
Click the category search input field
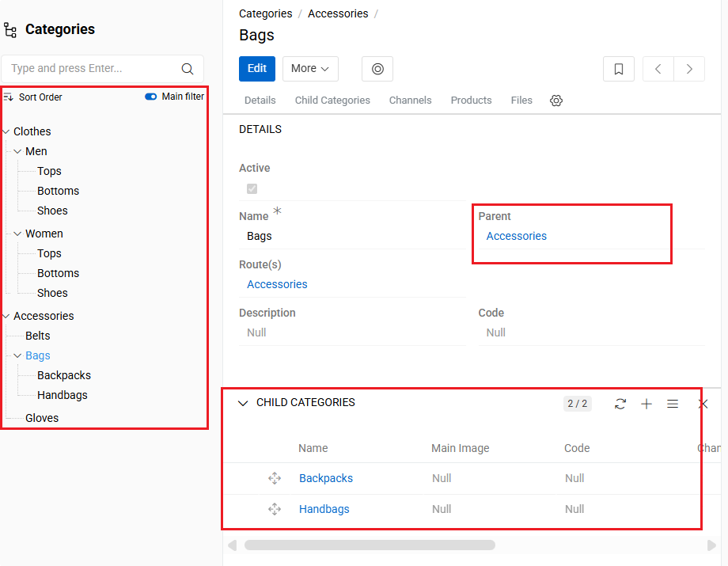tap(91, 69)
